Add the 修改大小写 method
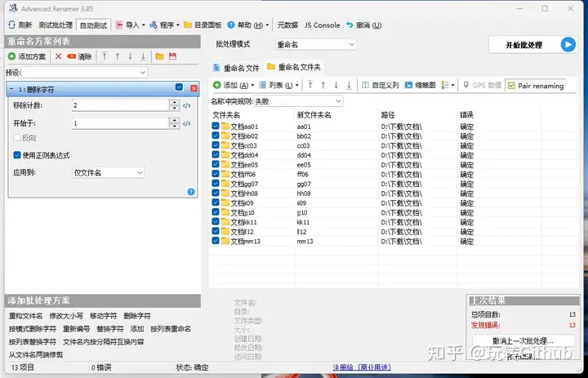This screenshot has width=588, height=378. [66, 316]
